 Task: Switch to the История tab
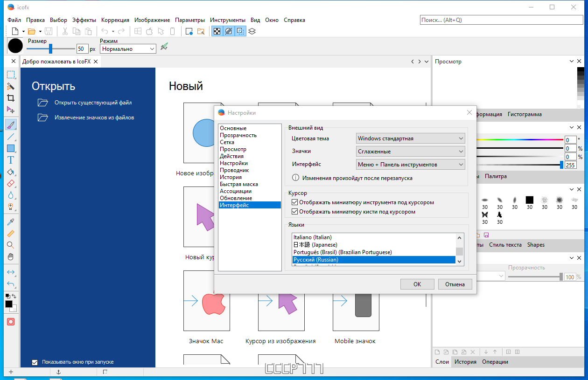[466, 362]
